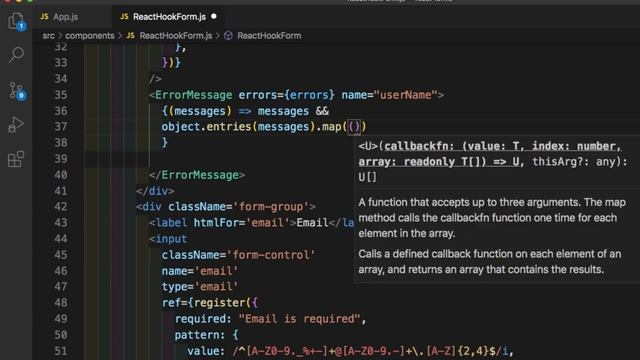Click line number 42 in the gutter
Viewport: 640px width, 360px height.
pos(61,207)
